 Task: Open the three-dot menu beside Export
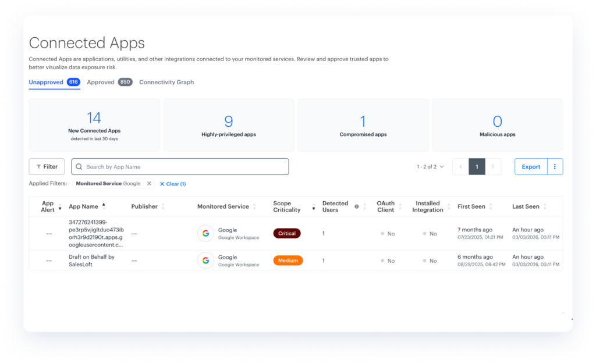point(555,167)
